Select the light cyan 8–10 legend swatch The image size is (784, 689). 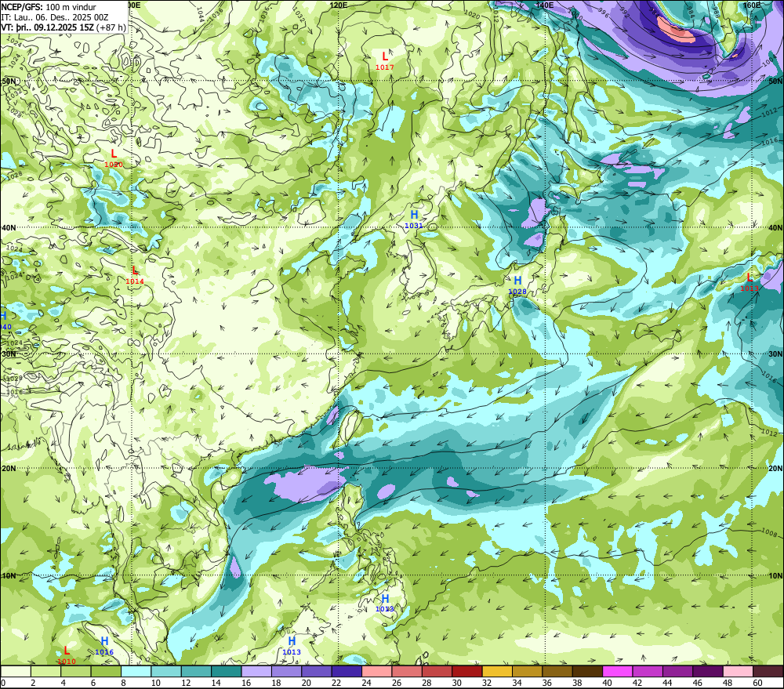click(136, 671)
